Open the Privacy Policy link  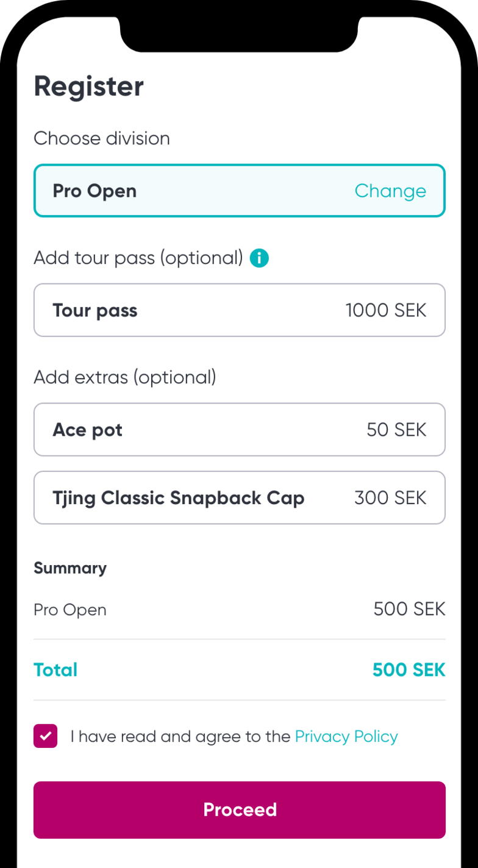click(x=346, y=736)
